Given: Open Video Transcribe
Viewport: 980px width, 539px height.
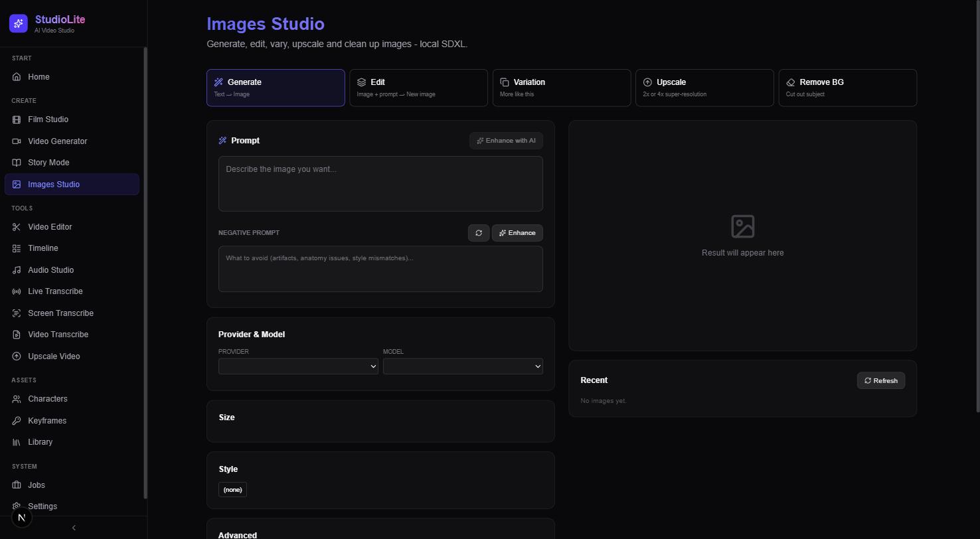Looking at the screenshot, I should click(72, 335).
